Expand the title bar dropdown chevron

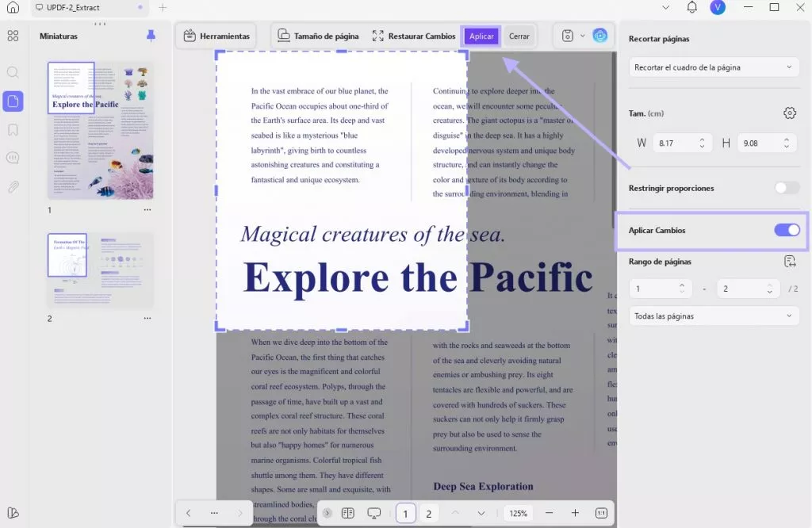coord(666,8)
